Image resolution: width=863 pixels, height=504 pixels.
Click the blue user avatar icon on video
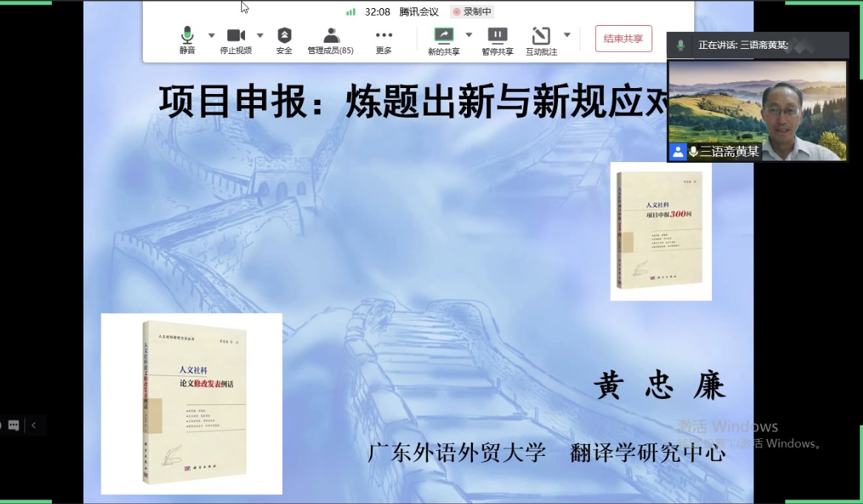[x=677, y=152]
